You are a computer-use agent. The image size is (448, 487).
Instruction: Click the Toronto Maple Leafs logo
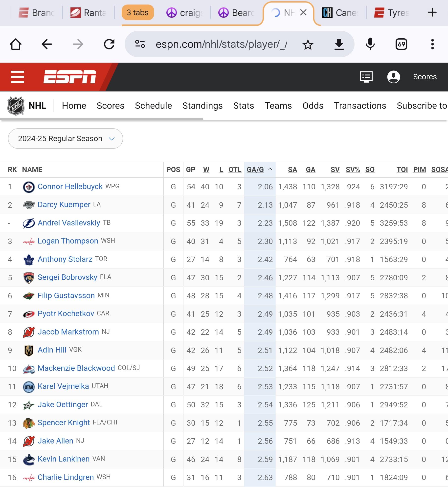pos(29,260)
